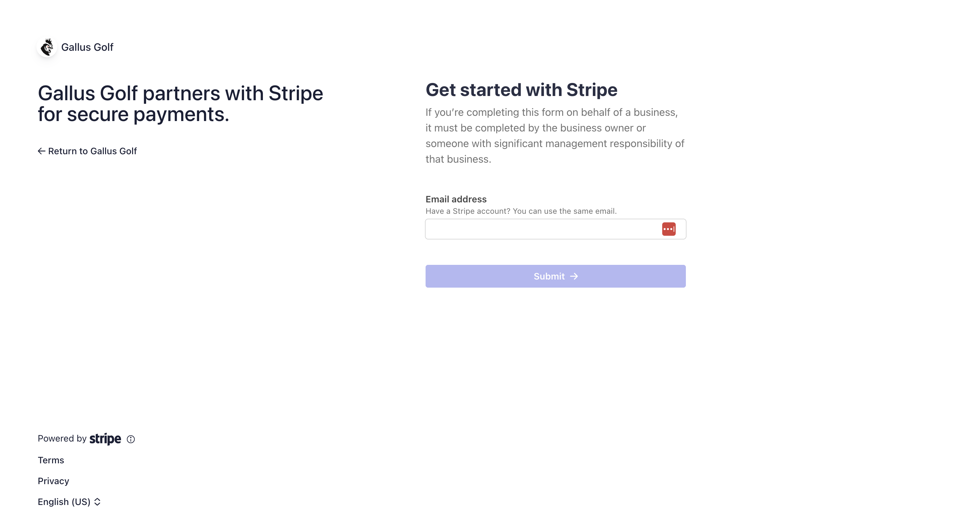Click the Stripe wordmark logo
Viewport: 980px width, 531px height.
point(105,439)
